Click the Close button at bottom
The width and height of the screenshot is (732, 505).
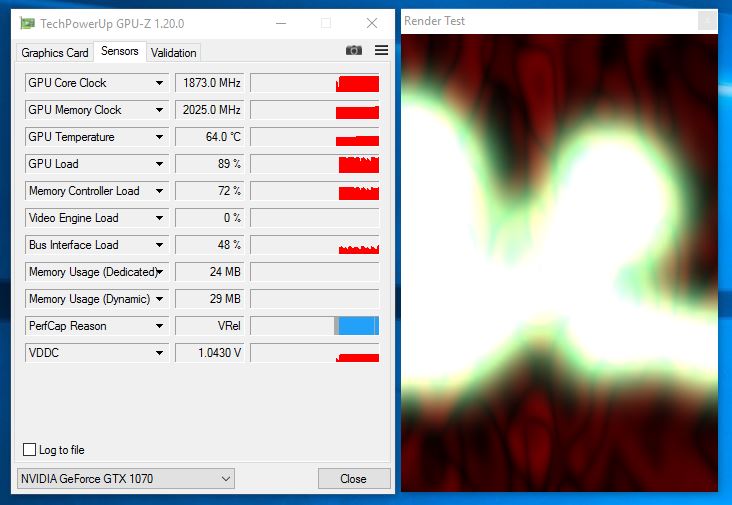(354, 479)
